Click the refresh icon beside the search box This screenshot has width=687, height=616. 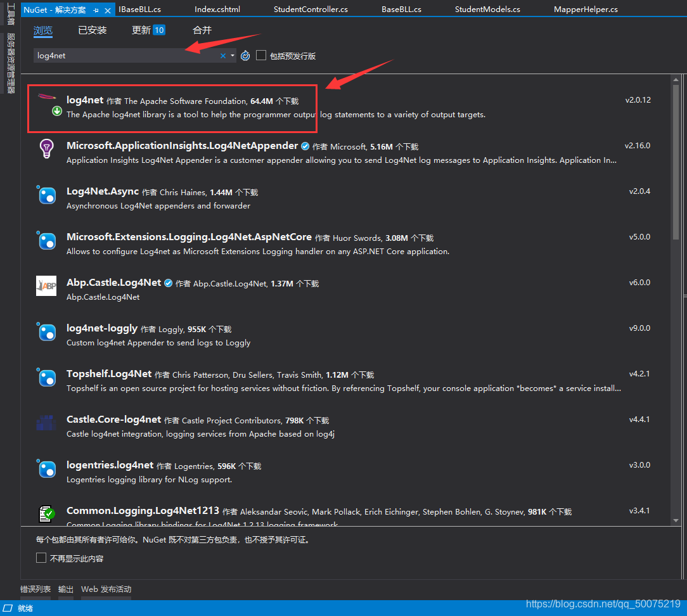click(x=245, y=56)
